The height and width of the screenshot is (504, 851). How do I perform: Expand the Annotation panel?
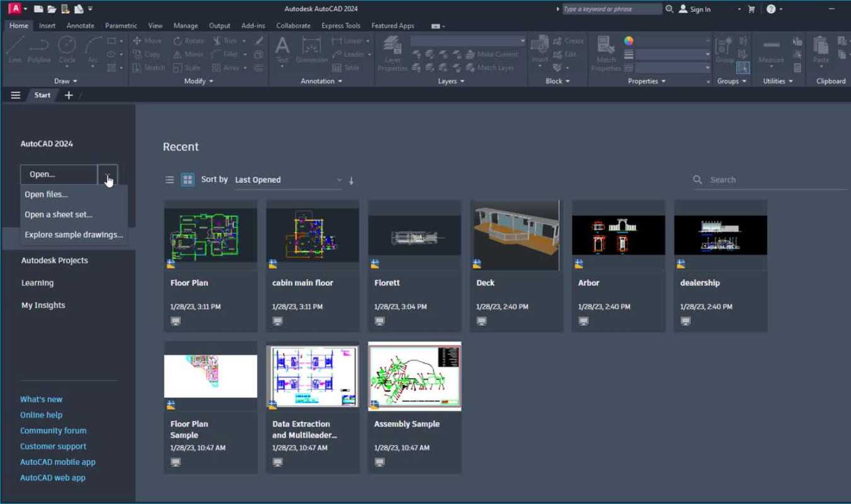[321, 81]
